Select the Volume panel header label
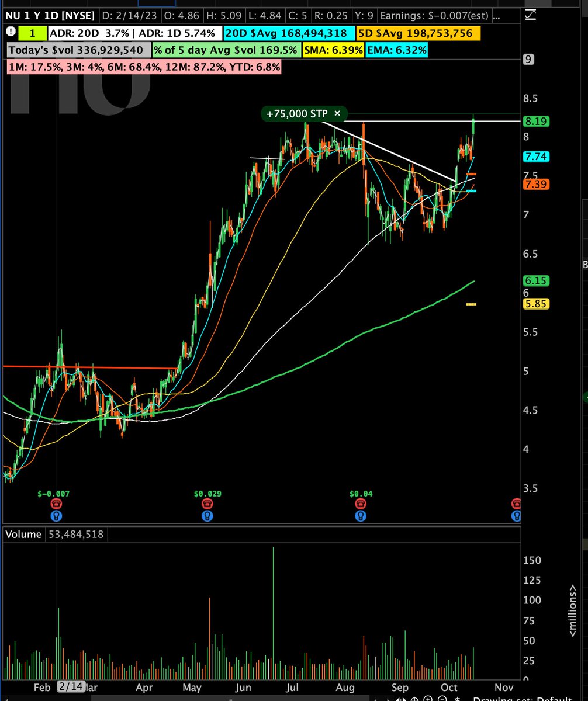 coord(23,534)
